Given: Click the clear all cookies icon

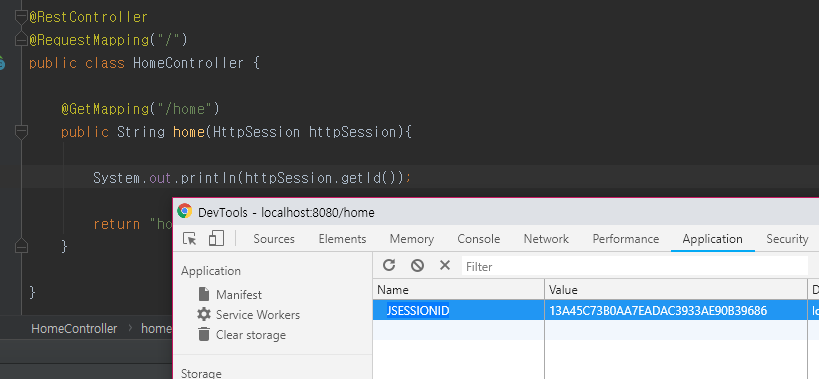Looking at the screenshot, I should [417, 265].
